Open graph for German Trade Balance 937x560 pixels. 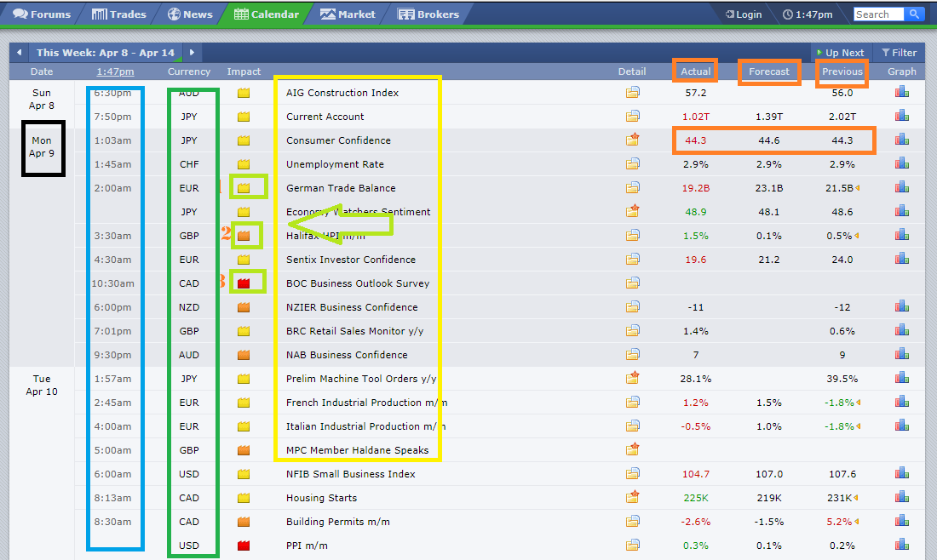902,188
